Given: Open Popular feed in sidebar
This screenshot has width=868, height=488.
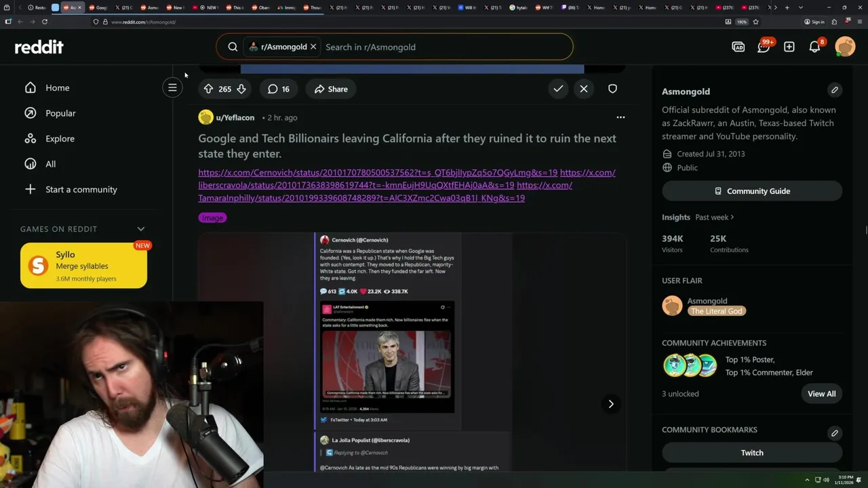Looking at the screenshot, I should click(60, 113).
